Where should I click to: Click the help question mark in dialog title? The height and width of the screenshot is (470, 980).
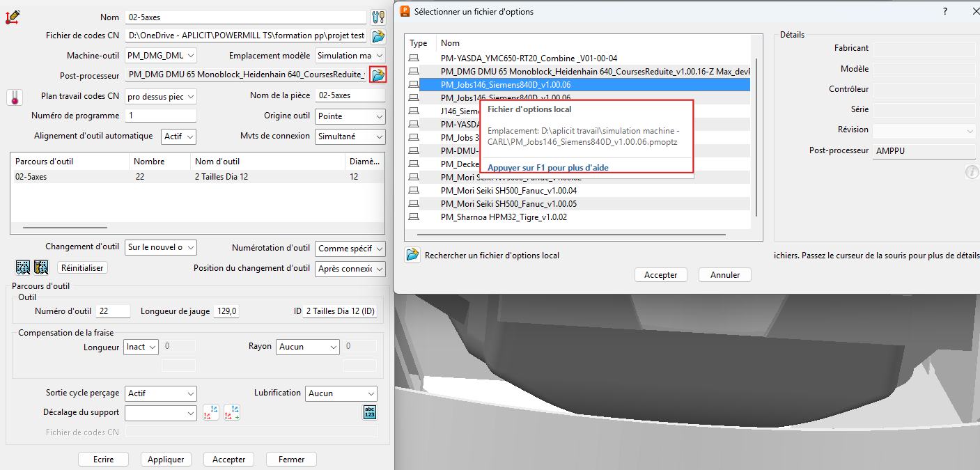945,12
